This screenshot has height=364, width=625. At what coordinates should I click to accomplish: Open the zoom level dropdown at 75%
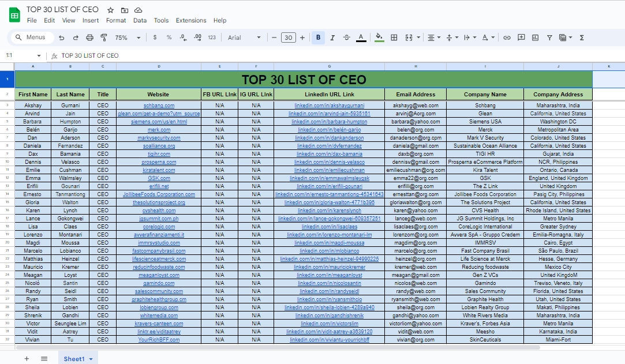128,37
